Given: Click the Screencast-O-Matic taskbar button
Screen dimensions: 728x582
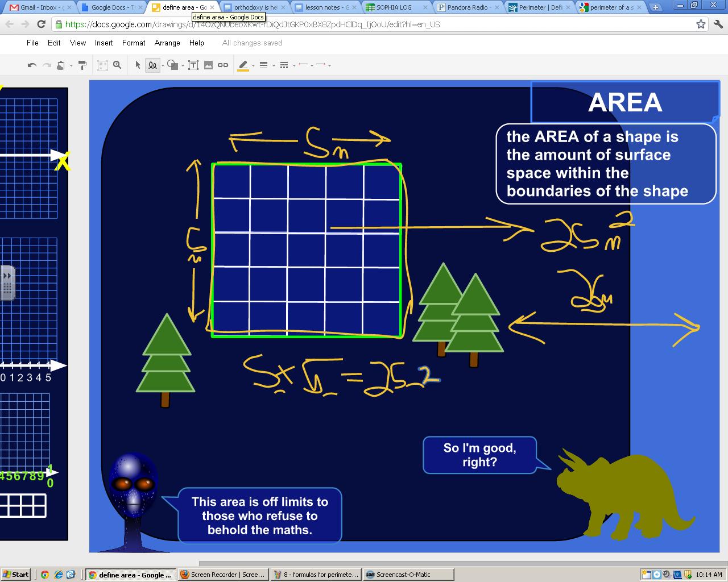Looking at the screenshot, I should point(408,575).
